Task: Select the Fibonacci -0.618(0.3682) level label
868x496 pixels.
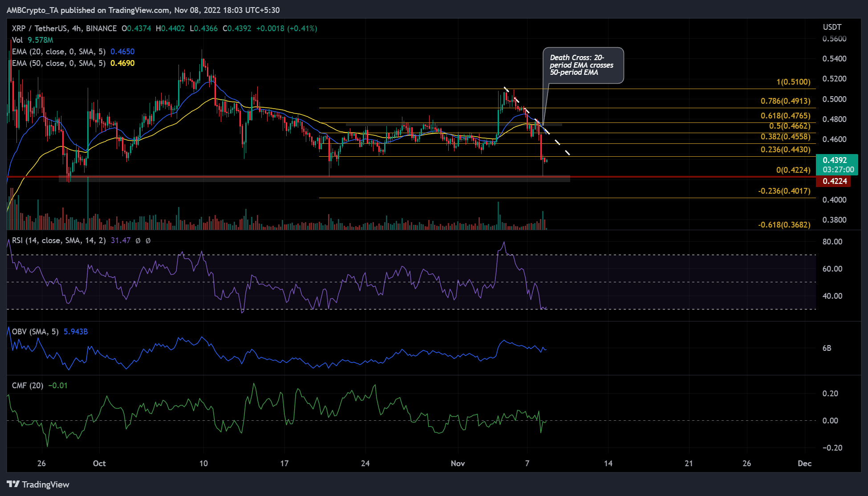Action: click(784, 225)
